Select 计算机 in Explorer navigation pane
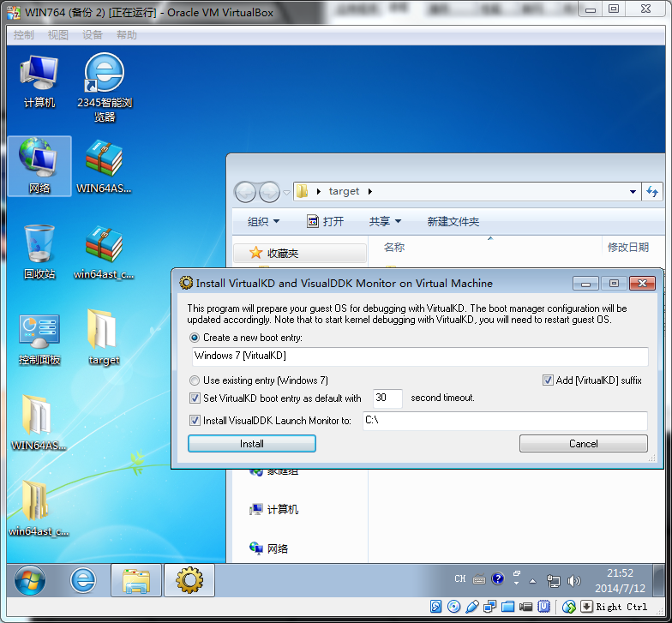 tap(274, 509)
